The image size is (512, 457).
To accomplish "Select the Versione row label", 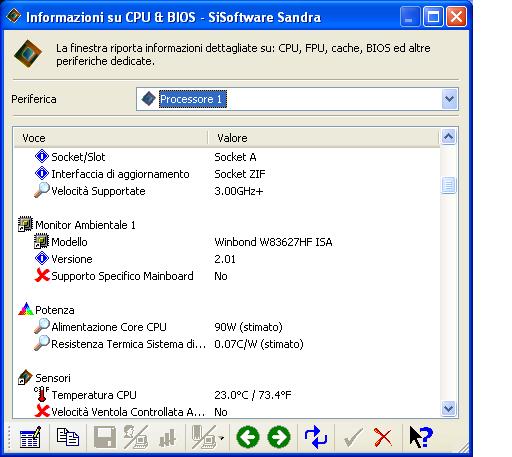I will pyautogui.click(x=72, y=259).
